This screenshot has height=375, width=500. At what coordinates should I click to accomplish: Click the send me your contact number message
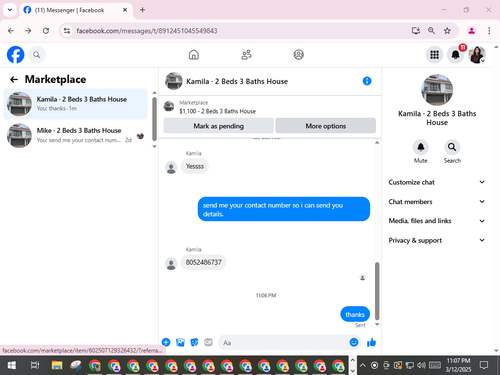point(284,209)
